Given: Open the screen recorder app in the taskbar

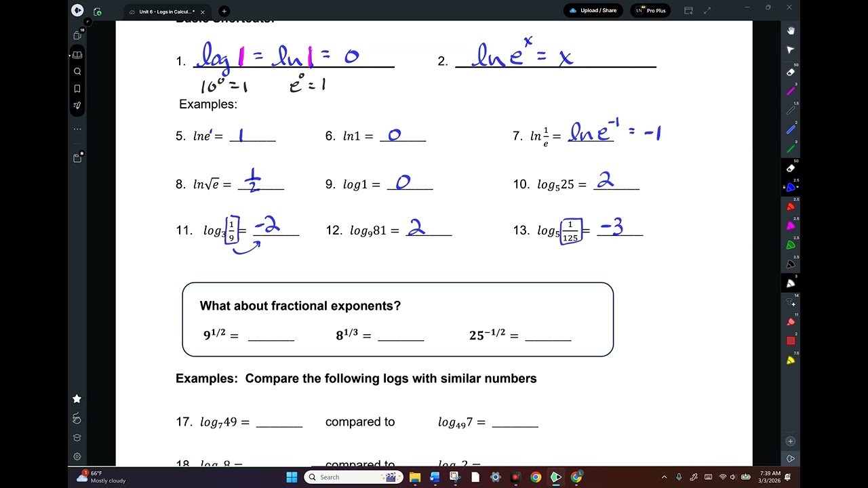Looking at the screenshot, I should [x=515, y=477].
